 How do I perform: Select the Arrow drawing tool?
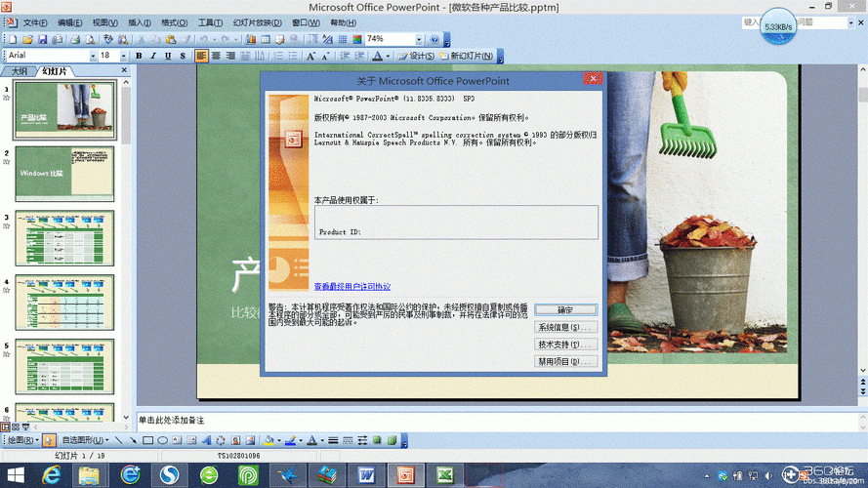coord(133,440)
